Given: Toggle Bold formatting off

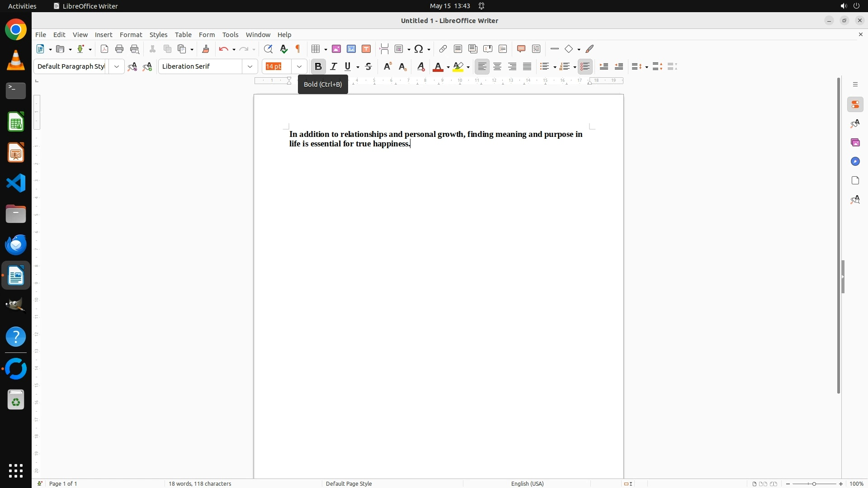Looking at the screenshot, I should coord(318,66).
